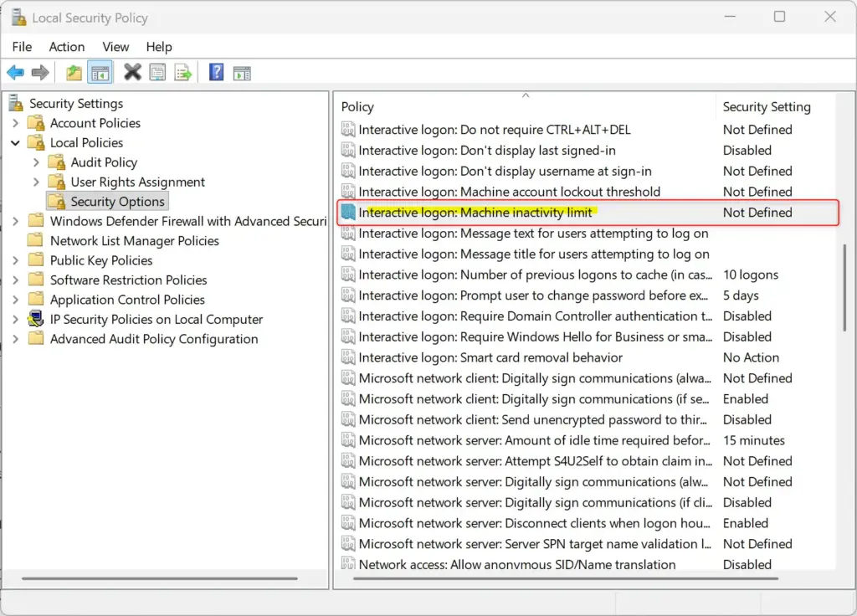The image size is (857, 616).
Task: Click the Network List Manager Policies folder icon
Action: click(x=36, y=240)
